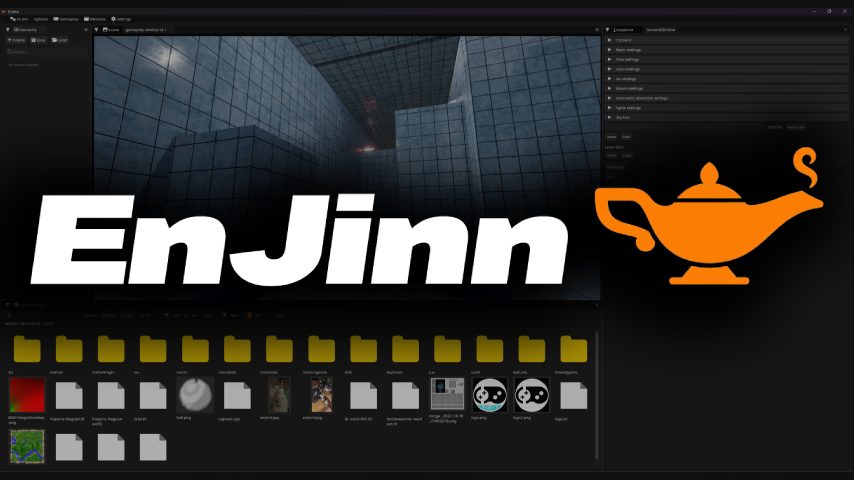Expand the Basic settings section

pos(727,50)
